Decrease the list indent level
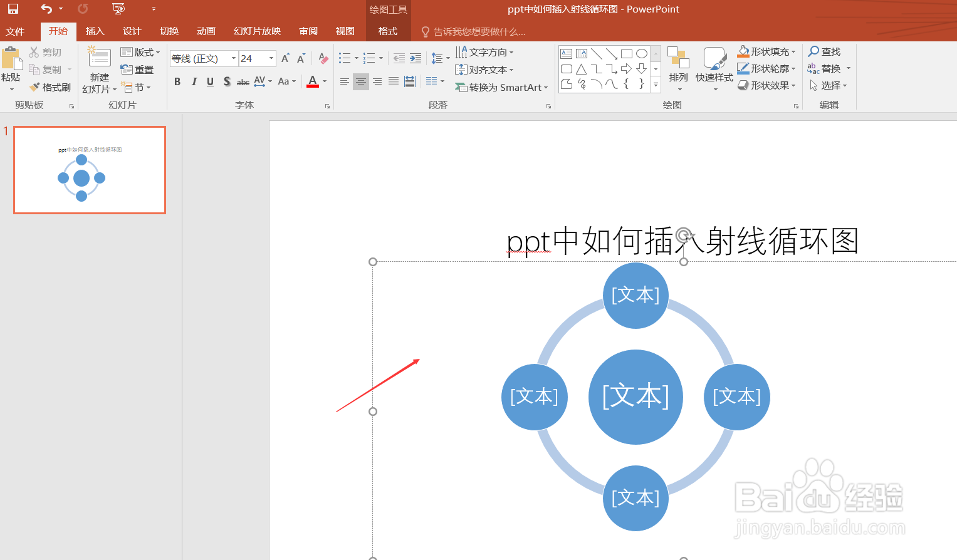Screen dimensions: 957x560 (x=399, y=58)
